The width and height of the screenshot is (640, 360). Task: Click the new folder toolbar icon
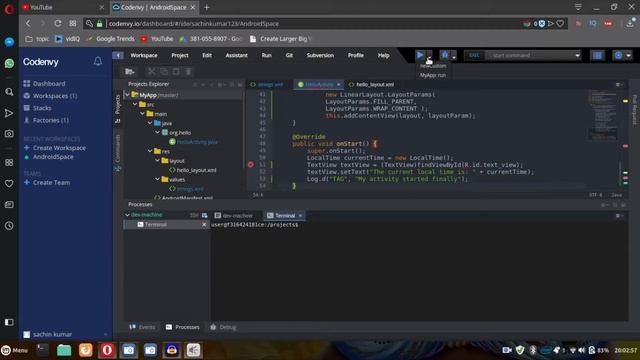130,71
